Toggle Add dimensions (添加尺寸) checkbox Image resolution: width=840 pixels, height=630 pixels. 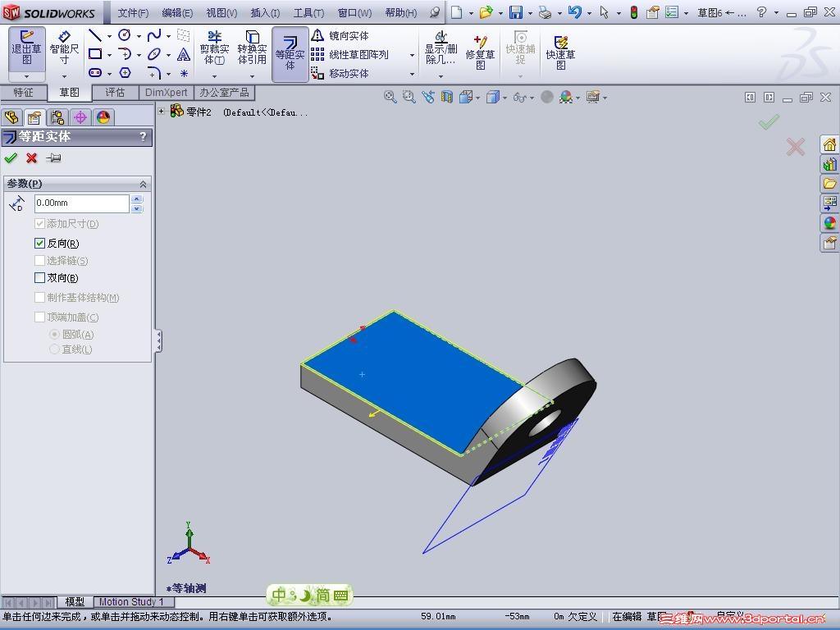pos(39,223)
